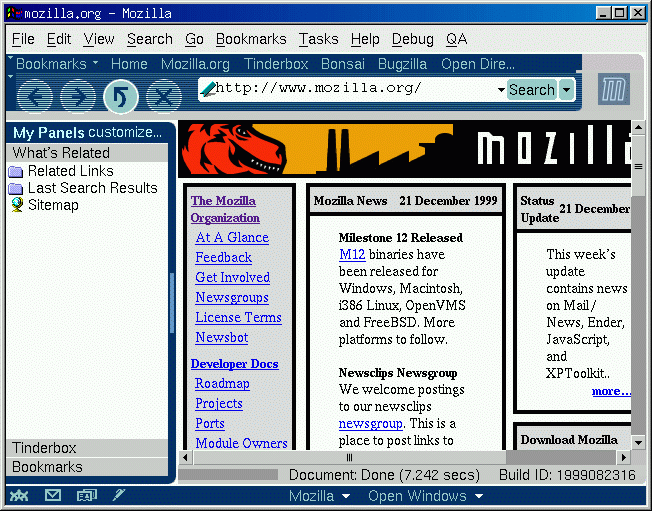Viewport: 652px width, 511px height.
Task: Click the horizontal scrollbar right arrow
Action: [x=623, y=458]
